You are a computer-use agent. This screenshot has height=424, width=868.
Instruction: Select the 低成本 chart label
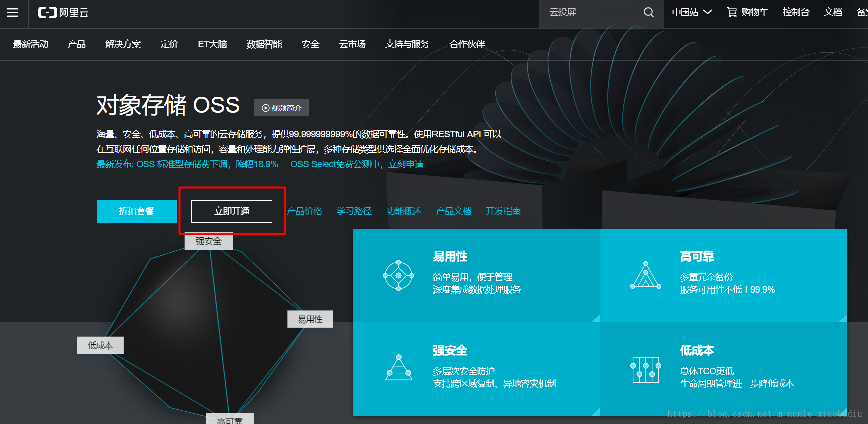point(100,345)
